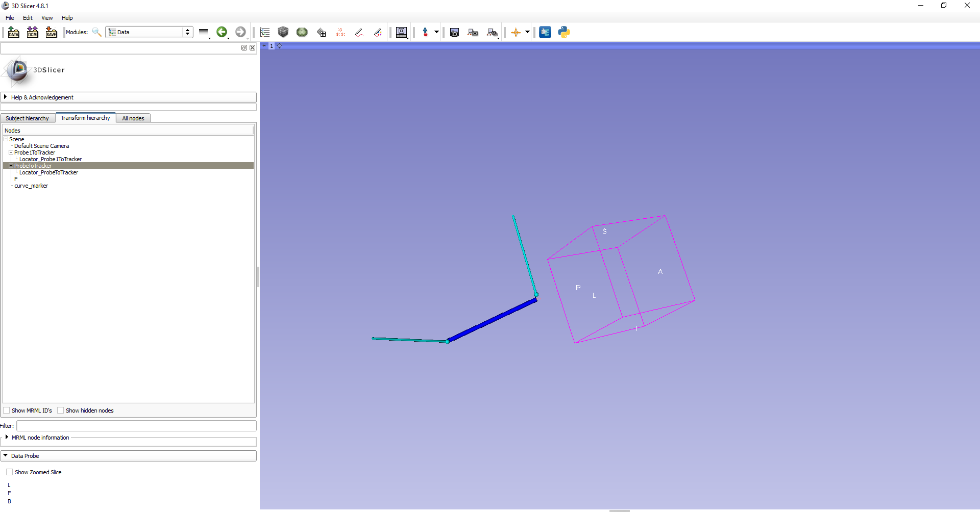Switch to the Subject hierarchy tab

[x=27, y=118]
